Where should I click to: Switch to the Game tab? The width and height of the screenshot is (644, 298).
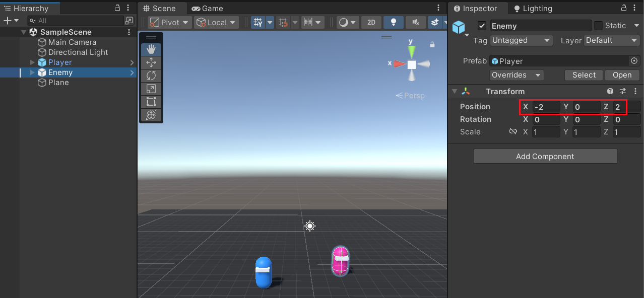coord(207,9)
